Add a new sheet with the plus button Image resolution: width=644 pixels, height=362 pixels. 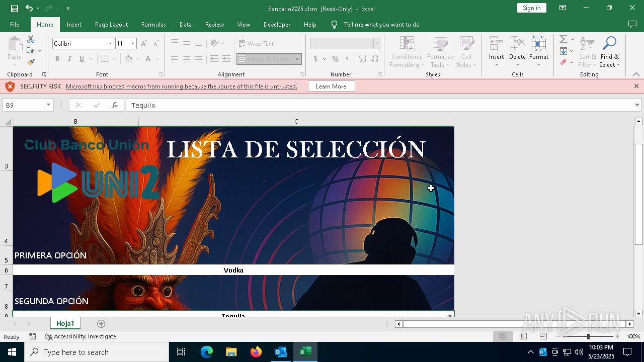click(101, 324)
